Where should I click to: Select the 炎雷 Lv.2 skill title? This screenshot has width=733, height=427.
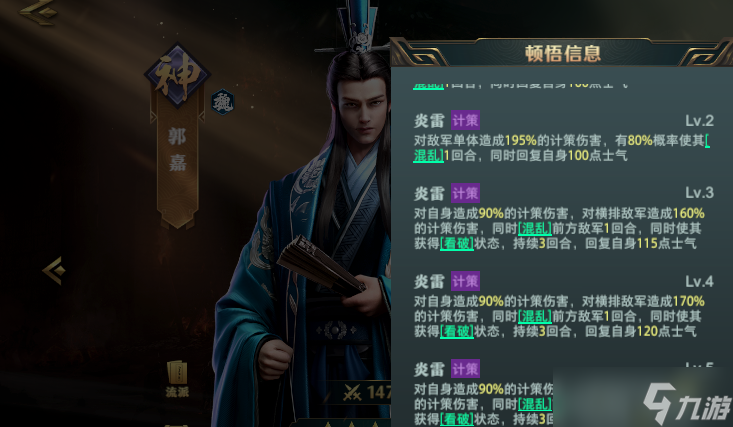click(x=429, y=121)
